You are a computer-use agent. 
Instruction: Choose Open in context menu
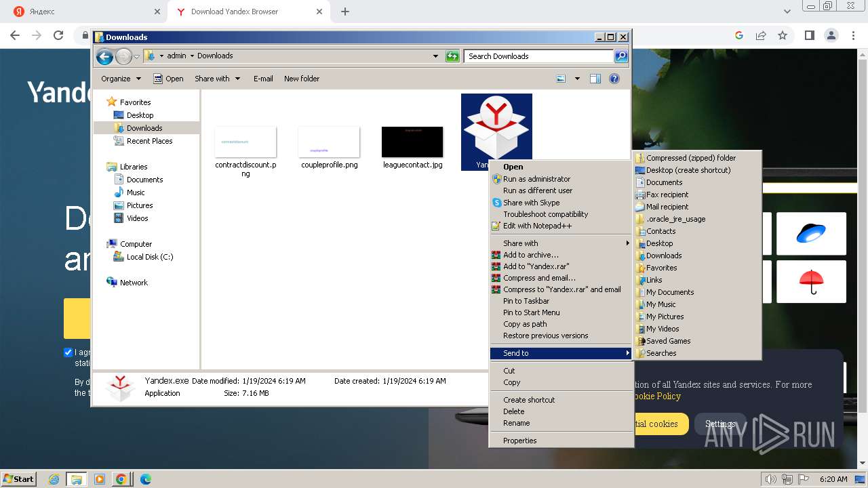pyautogui.click(x=561, y=167)
